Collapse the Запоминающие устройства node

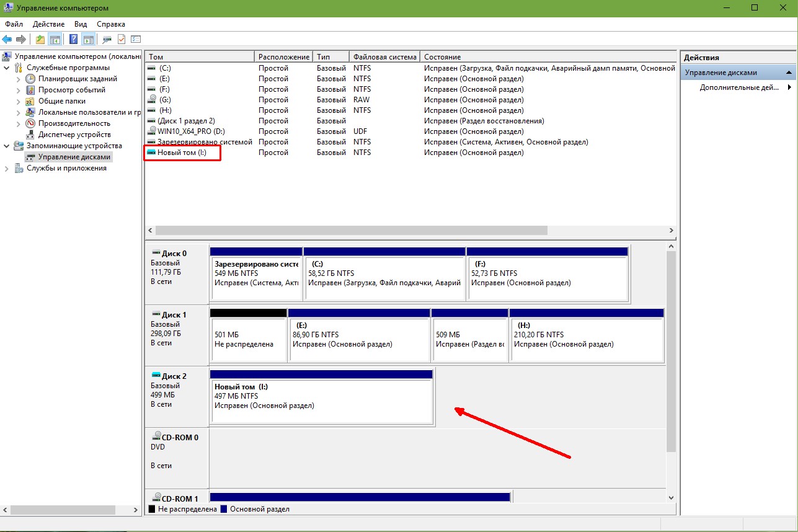coord(6,146)
